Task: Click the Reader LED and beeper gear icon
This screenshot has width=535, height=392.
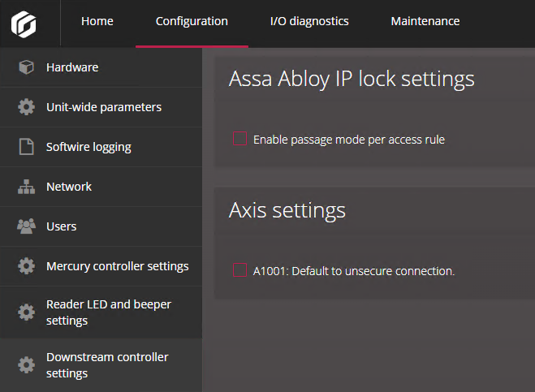Action: pyautogui.click(x=26, y=312)
